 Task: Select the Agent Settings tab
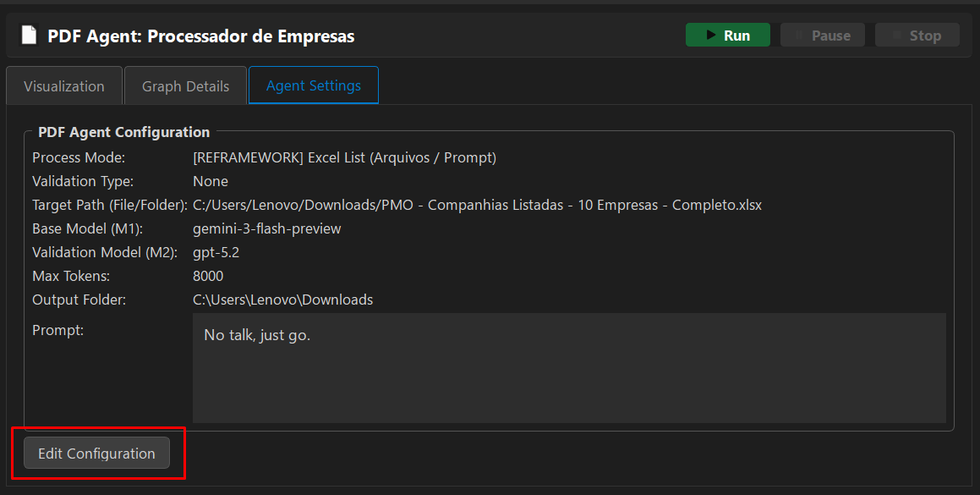coord(313,85)
